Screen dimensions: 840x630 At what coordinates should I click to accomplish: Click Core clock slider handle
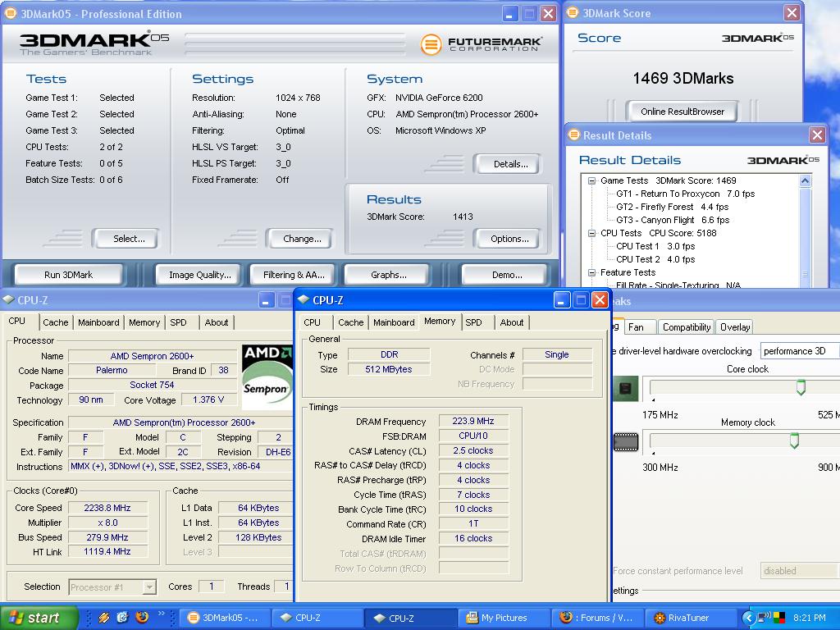pos(801,387)
